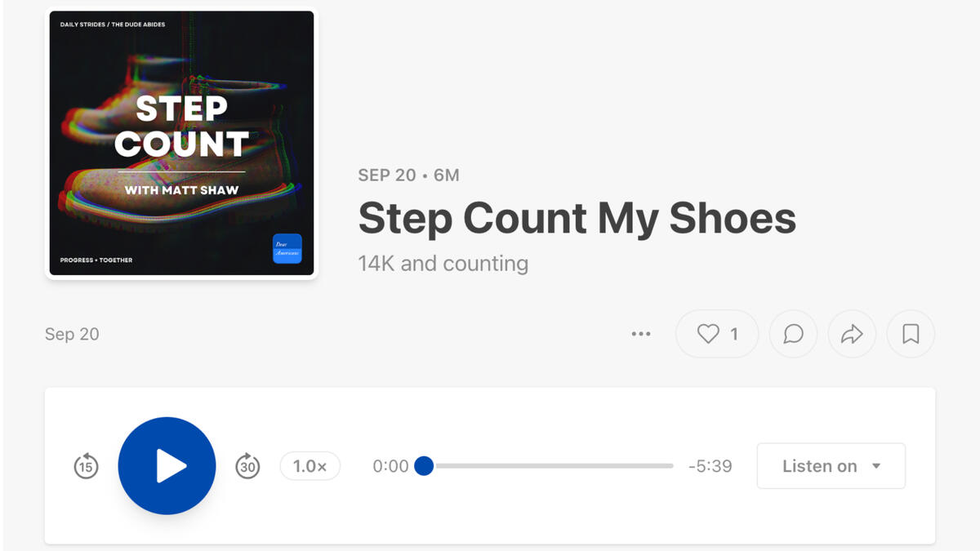
Task: Open the three-dot more options menu
Action: click(x=641, y=334)
